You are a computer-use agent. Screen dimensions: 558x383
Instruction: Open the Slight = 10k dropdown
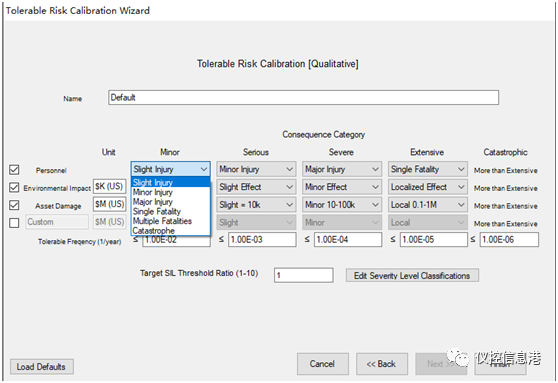click(x=256, y=205)
